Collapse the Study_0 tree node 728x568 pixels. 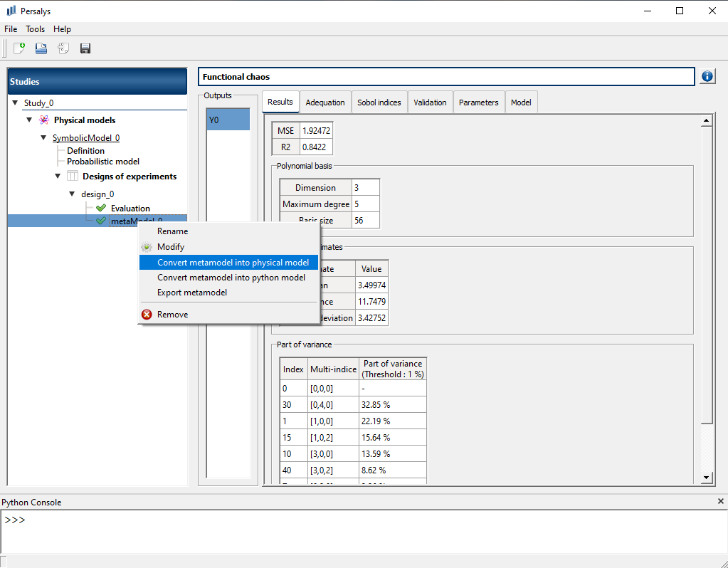[x=16, y=103]
